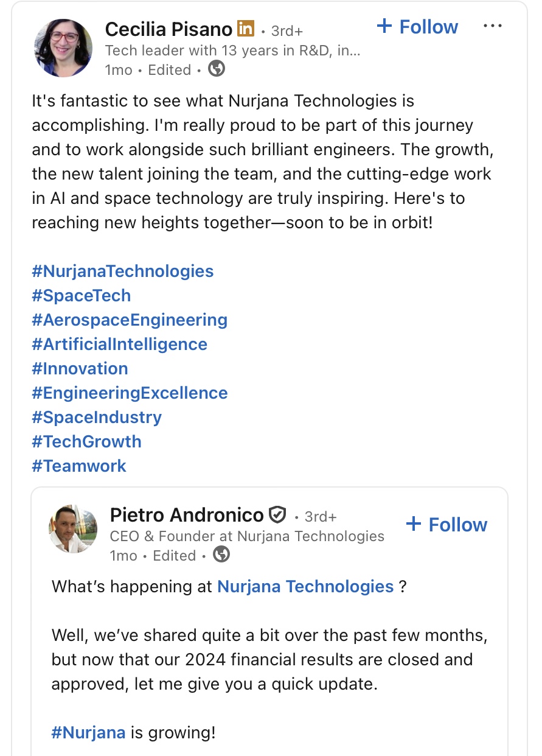Viewport: 542px width, 756px height.
Task: Open the Nurjana Technologies company mention link
Action: click(305, 586)
